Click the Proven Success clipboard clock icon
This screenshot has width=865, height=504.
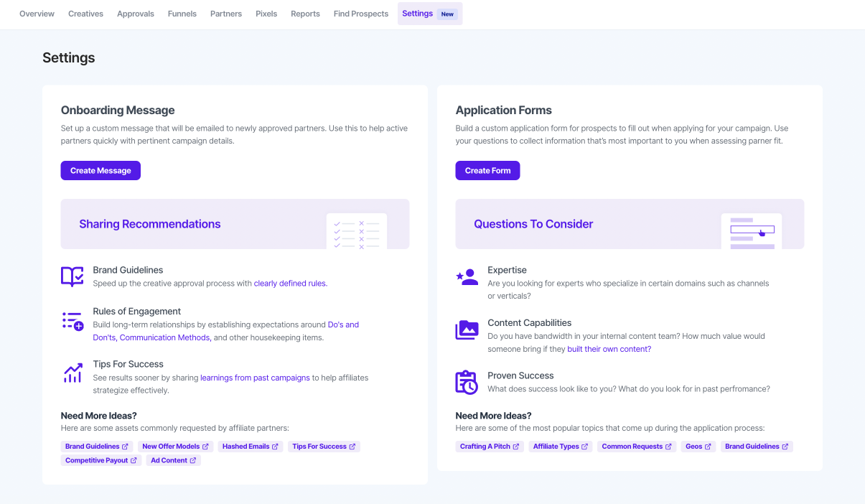pyautogui.click(x=467, y=382)
